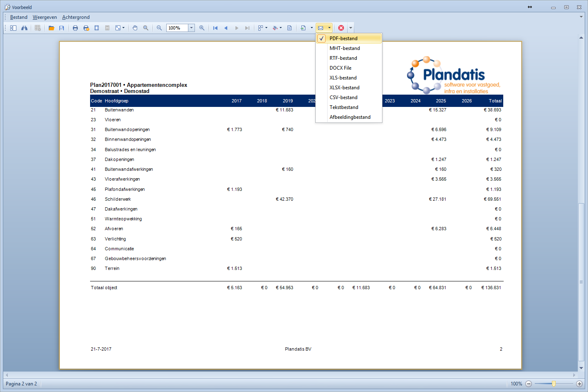Viewport: 588px width, 392px height.
Task: Open the print dialog printer icon
Action: pyautogui.click(x=75, y=28)
